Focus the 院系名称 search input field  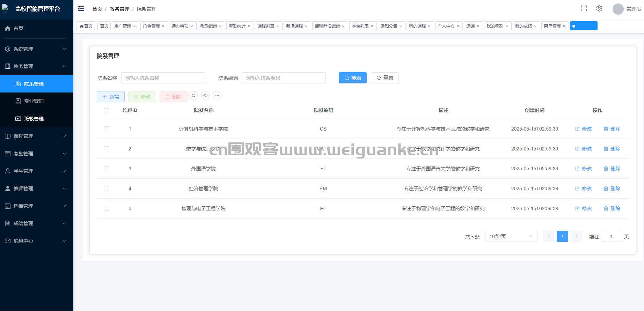pyautogui.click(x=163, y=78)
